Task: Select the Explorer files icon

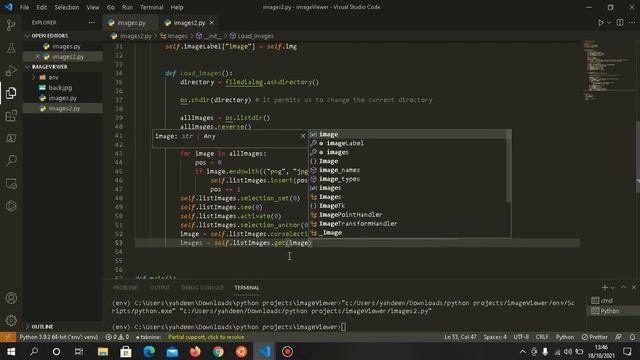Action: tap(11, 93)
